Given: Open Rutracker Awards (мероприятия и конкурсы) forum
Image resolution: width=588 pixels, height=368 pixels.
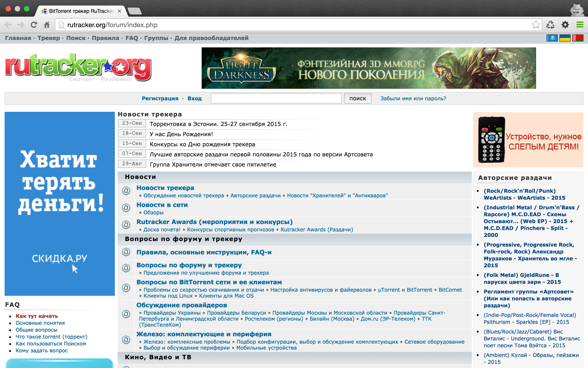Looking at the screenshot, I should click(215, 222).
